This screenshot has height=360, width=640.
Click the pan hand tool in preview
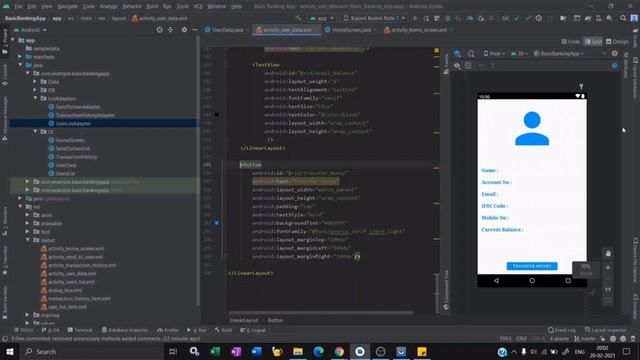tap(608, 253)
